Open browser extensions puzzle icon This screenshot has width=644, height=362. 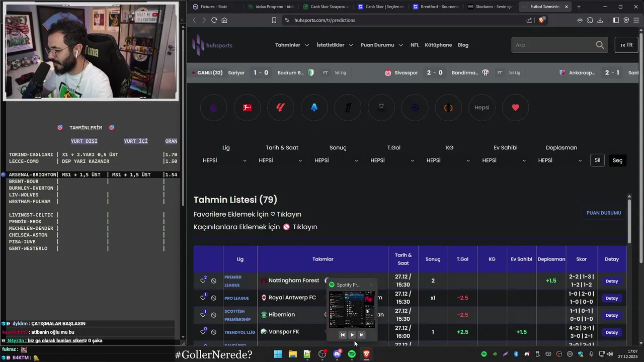click(x=590, y=20)
